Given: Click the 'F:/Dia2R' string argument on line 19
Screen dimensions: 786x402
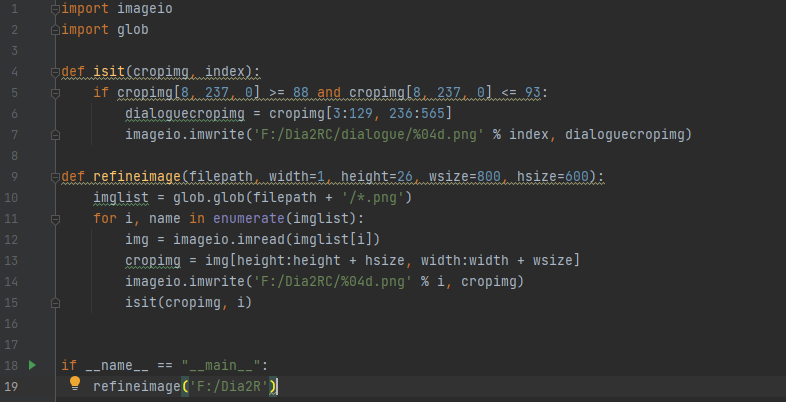Looking at the screenshot, I should tap(229, 386).
